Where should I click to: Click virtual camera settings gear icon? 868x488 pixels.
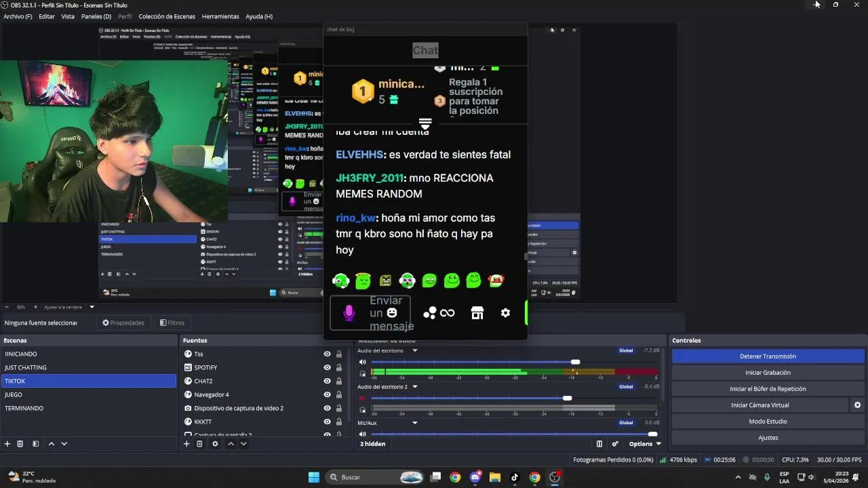[x=857, y=405]
